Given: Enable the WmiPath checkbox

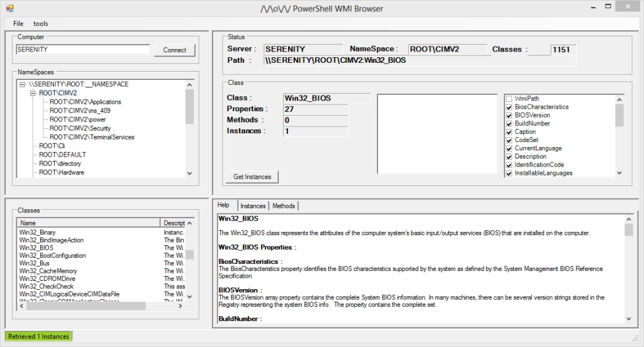Looking at the screenshot, I should (x=509, y=99).
